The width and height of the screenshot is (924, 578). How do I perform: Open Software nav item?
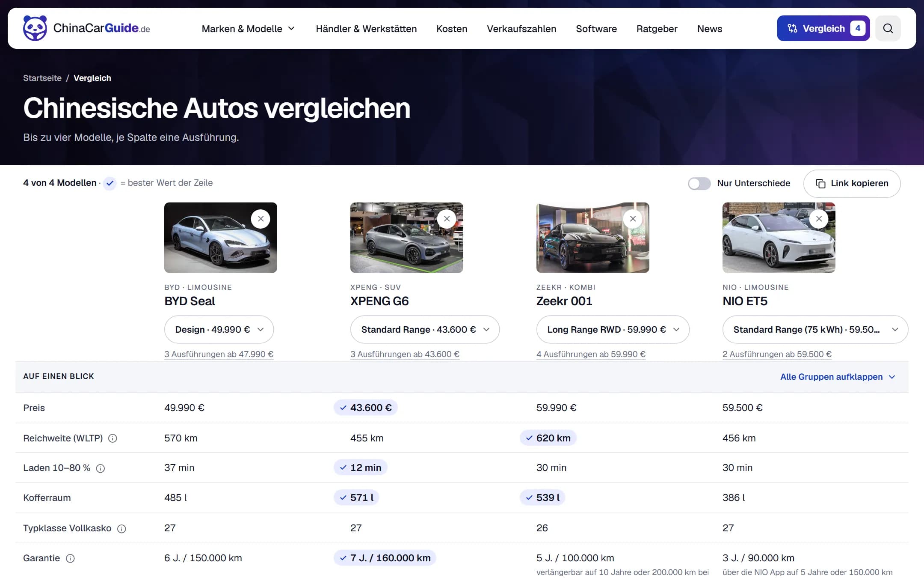[x=596, y=29]
